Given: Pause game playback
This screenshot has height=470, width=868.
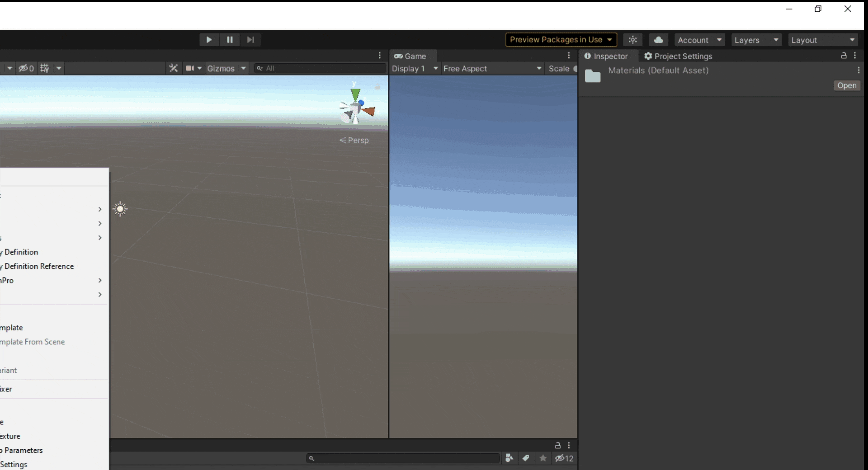Looking at the screenshot, I should click(230, 40).
